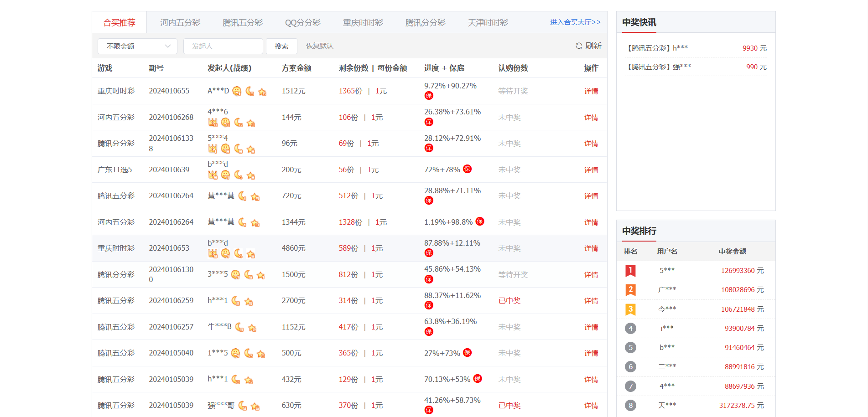Click the moon badge next to 强***哥
Screen dimensions: 868x417
coord(243,406)
